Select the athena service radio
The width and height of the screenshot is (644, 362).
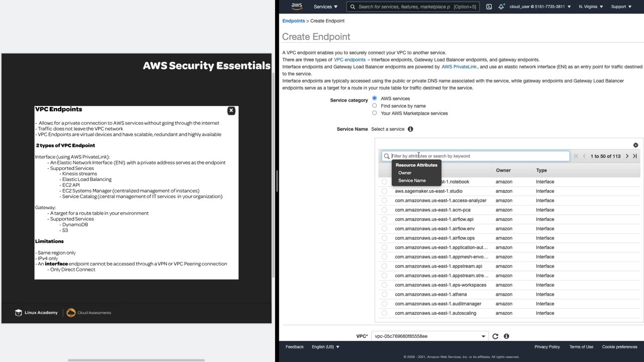tap(384, 295)
